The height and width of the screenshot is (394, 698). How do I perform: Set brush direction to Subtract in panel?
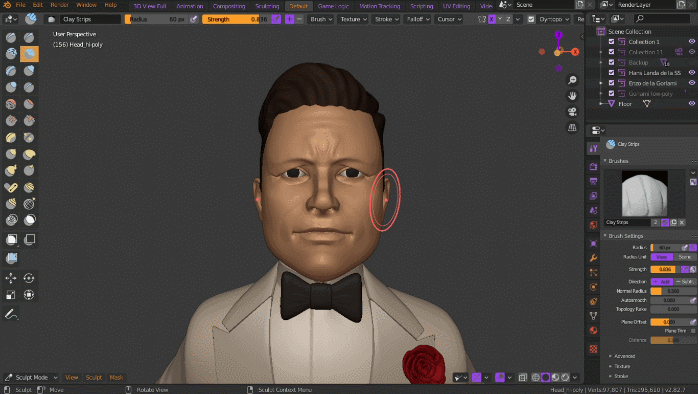[x=685, y=281]
